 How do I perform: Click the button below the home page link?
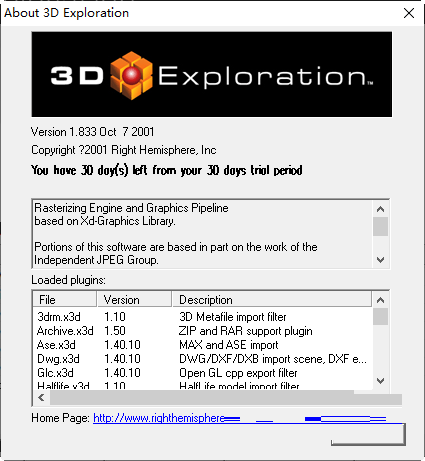pos(368,434)
